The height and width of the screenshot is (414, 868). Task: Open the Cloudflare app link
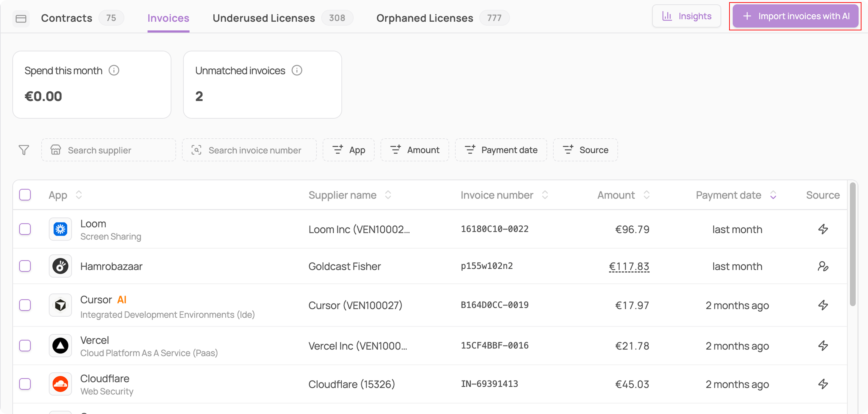pyautogui.click(x=105, y=378)
